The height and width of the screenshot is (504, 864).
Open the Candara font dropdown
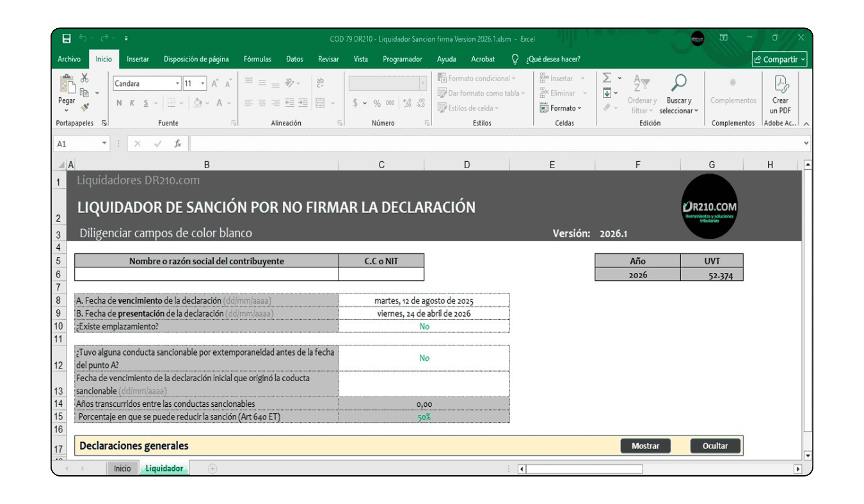(177, 83)
